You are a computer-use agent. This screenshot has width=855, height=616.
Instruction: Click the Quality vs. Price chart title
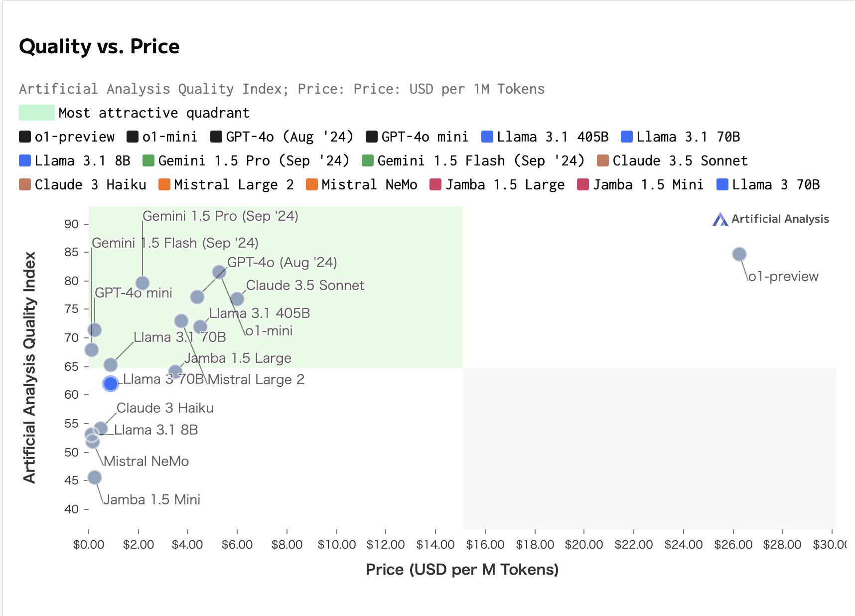pos(99,46)
